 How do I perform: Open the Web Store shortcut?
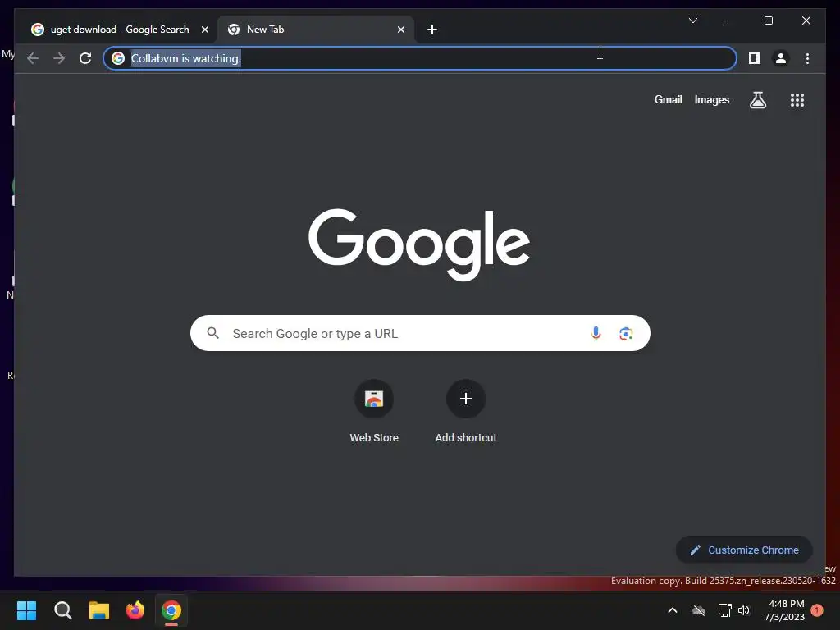click(374, 412)
